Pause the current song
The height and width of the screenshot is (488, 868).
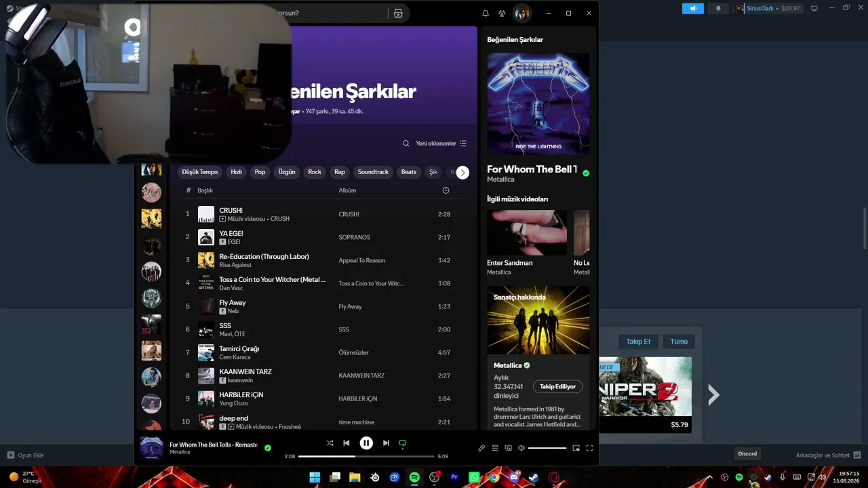coord(366,443)
